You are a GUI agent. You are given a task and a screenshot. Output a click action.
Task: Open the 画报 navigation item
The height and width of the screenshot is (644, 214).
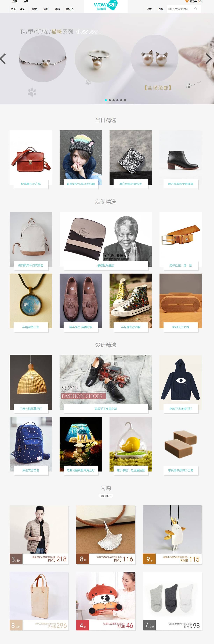click(161, 9)
